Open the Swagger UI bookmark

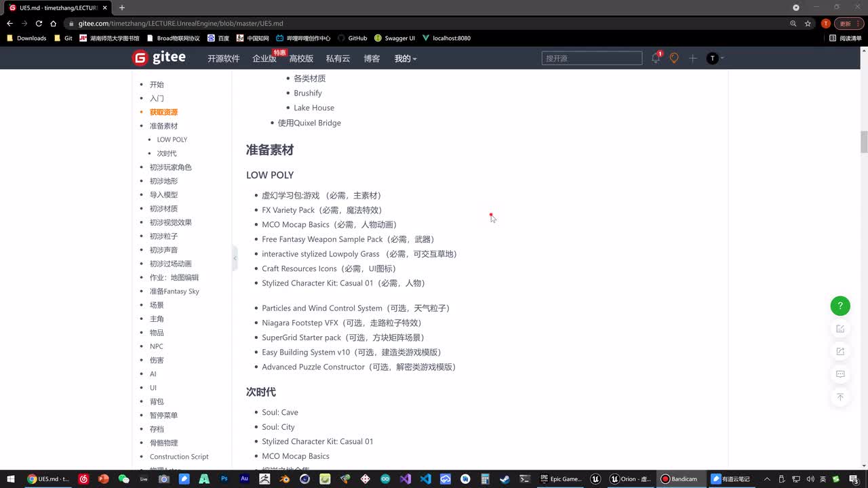coord(395,38)
